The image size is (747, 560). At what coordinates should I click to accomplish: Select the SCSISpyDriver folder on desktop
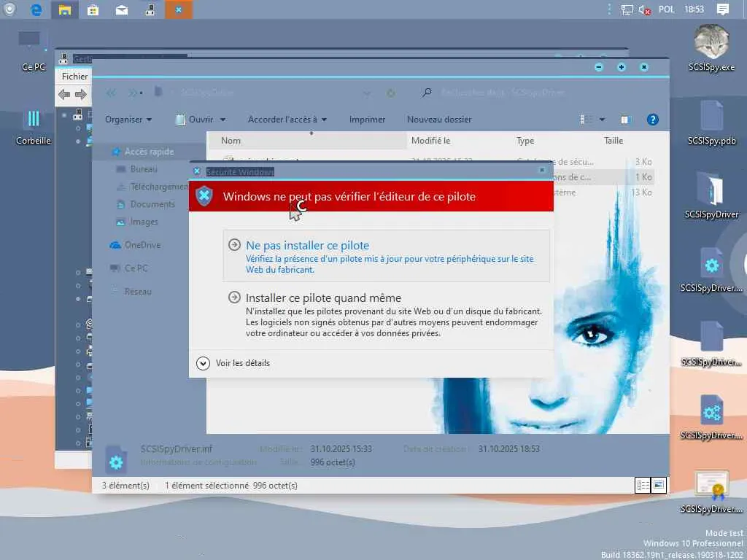711,195
